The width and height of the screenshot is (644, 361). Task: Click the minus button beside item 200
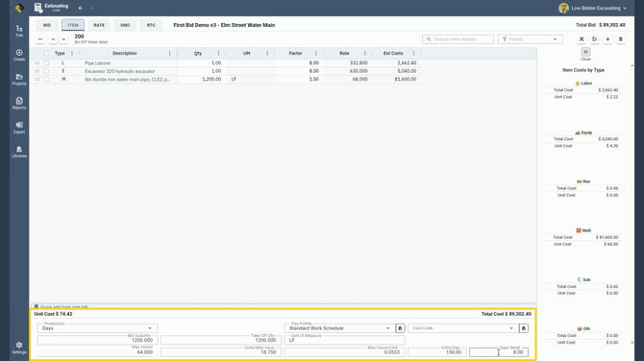pos(39,39)
